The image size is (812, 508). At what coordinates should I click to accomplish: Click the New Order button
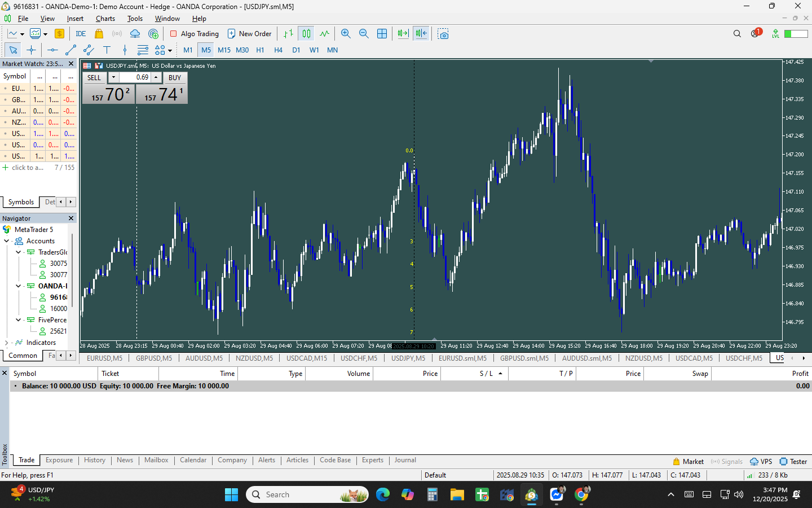pyautogui.click(x=249, y=34)
